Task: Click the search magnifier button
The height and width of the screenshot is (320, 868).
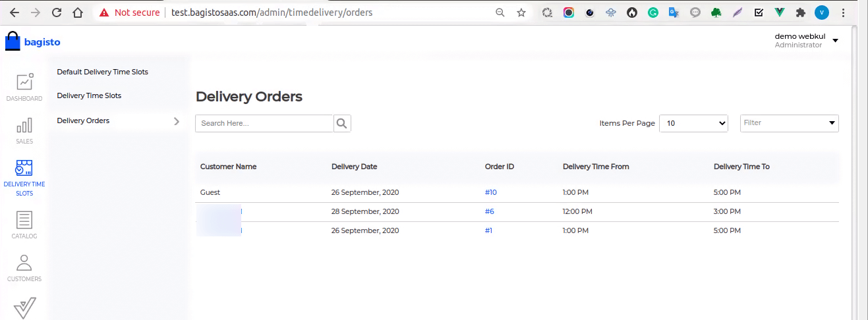Action: coord(342,123)
